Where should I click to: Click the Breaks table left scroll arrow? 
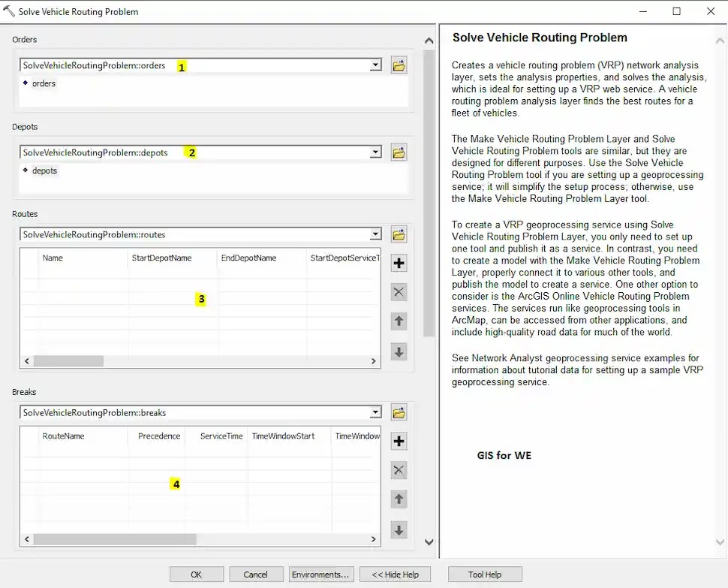click(27, 539)
